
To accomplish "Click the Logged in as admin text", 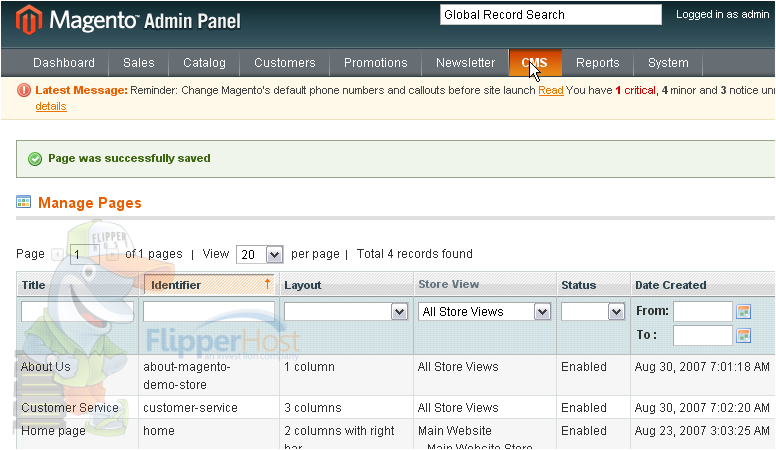I will (723, 15).
